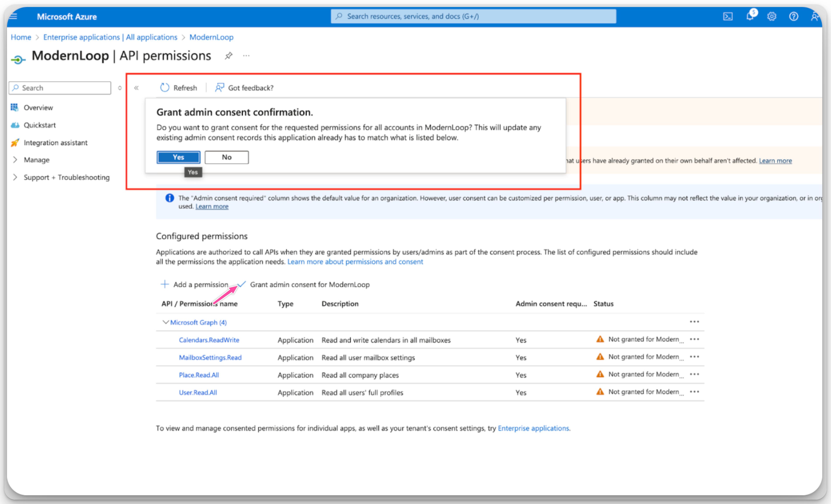The height and width of the screenshot is (504, 831).
Task: Click the sidebar Search field
Action: tap(60, 88)
